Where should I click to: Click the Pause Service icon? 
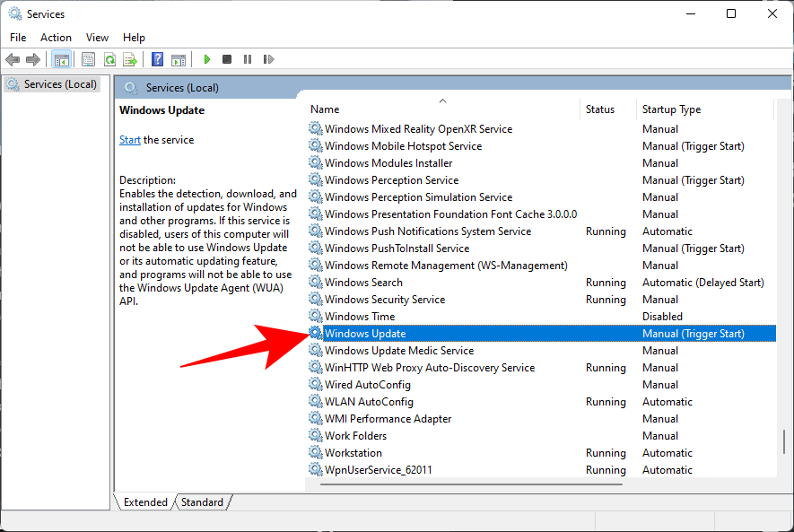coord(247,59)
